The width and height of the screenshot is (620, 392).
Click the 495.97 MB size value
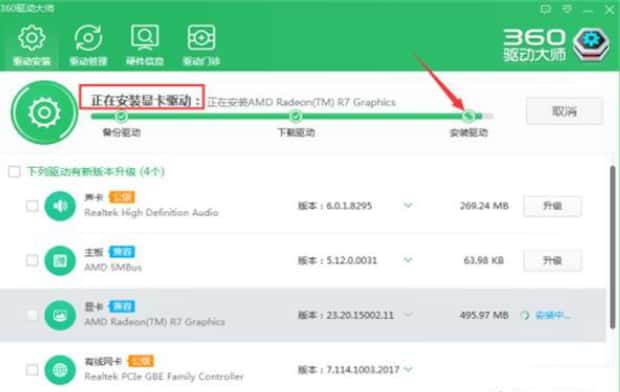[484, 315]
